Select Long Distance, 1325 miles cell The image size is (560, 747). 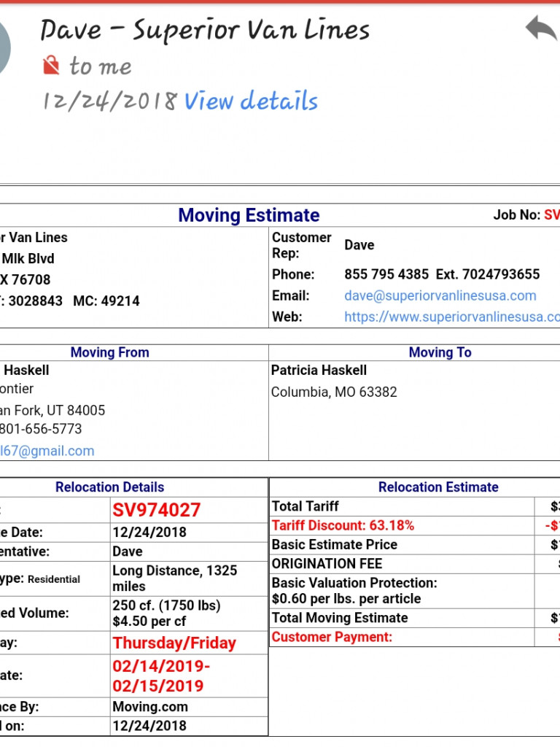pos(189,578)
